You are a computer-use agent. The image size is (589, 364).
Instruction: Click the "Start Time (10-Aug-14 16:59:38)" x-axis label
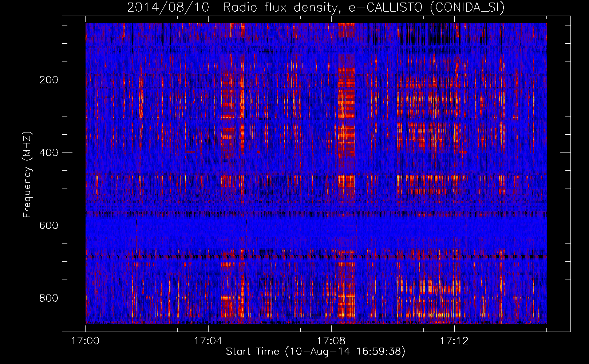(316, 351)
